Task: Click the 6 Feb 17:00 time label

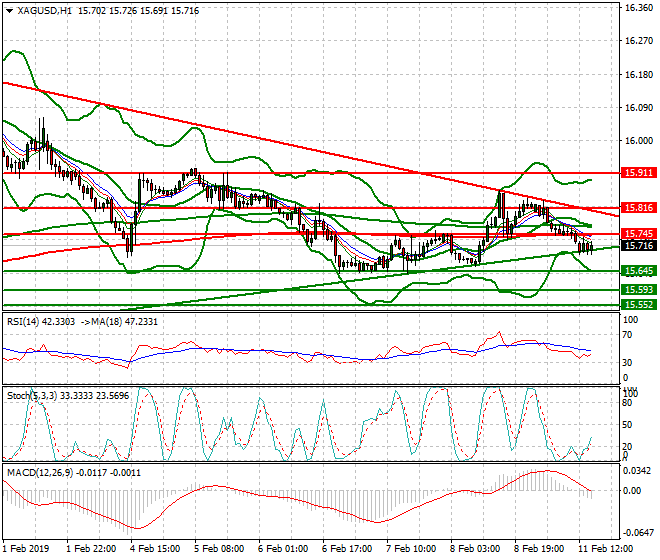Action: click(347, 549)
